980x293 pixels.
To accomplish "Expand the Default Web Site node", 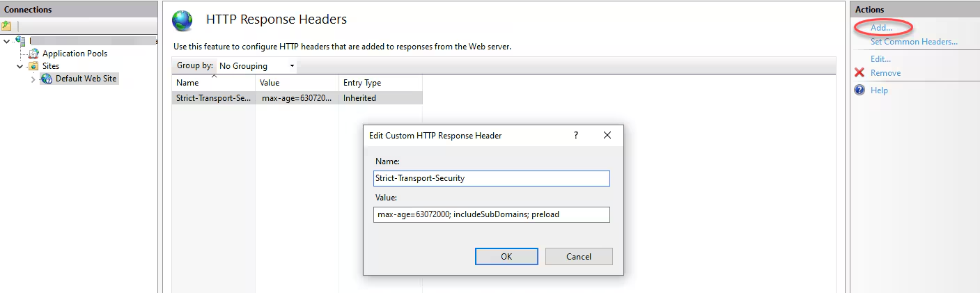I will [x=33, y=79].
